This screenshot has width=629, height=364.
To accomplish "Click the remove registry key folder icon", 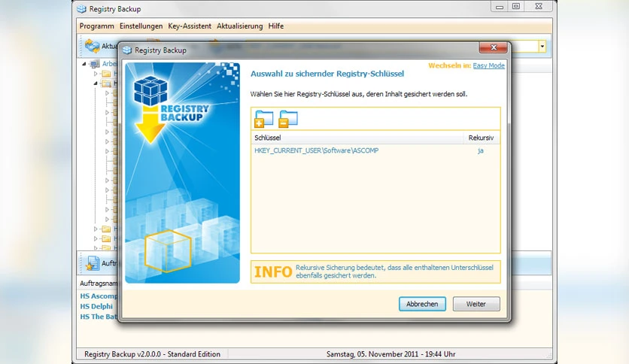I will (288, 119).
